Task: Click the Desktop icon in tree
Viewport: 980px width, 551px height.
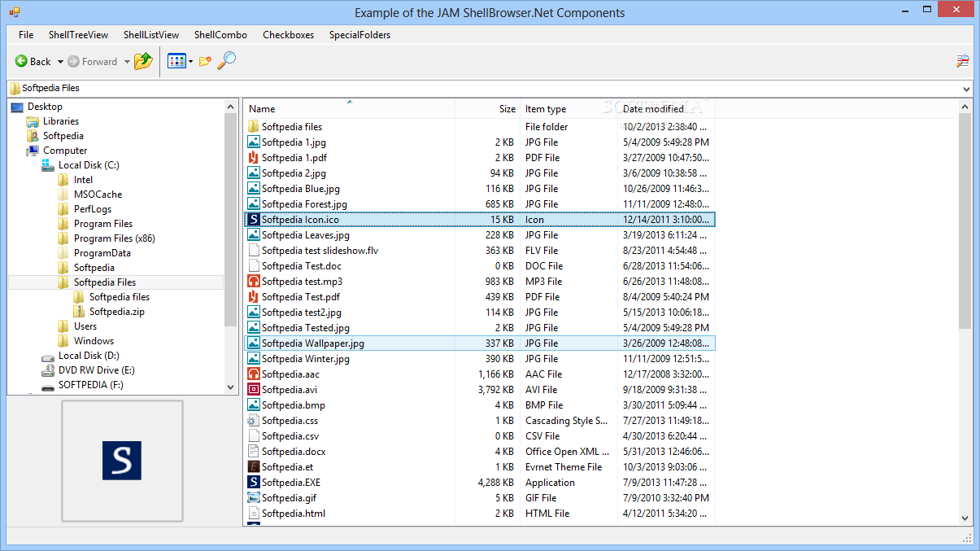Action: (x=17, y=107)
